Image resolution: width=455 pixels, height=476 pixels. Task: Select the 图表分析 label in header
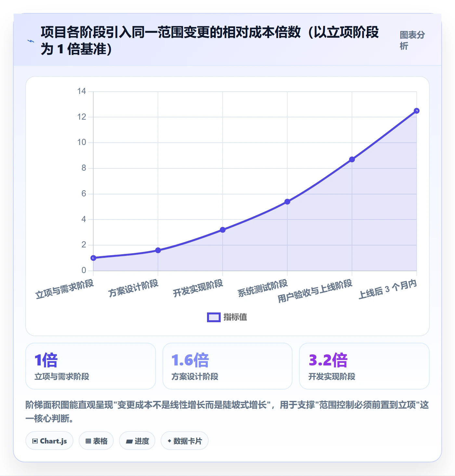click(412, 41)
